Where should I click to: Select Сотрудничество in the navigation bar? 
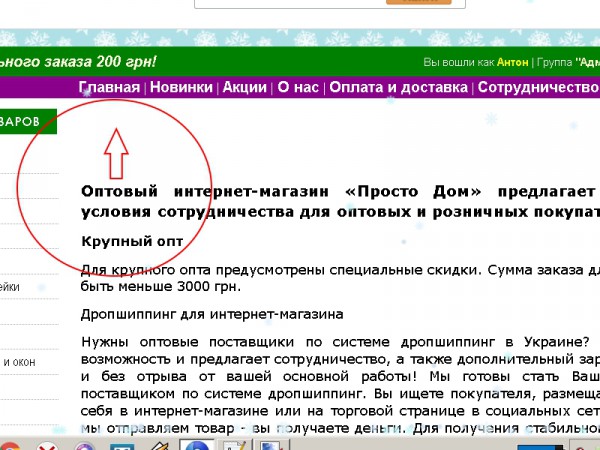538,87
